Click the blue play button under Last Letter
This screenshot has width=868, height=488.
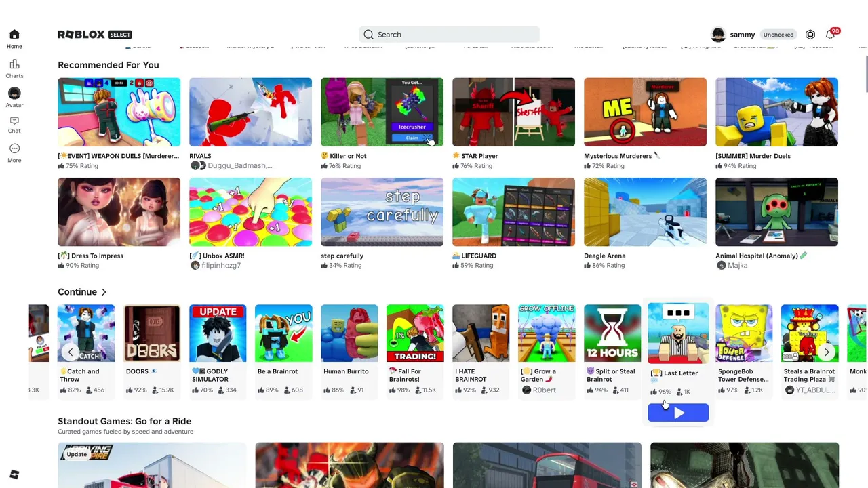pyautogui.click(x=678, y=413)
